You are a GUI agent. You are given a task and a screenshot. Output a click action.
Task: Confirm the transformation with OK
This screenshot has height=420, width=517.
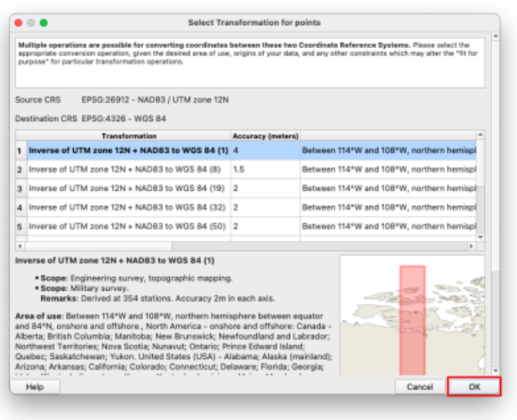pos(474,386)
